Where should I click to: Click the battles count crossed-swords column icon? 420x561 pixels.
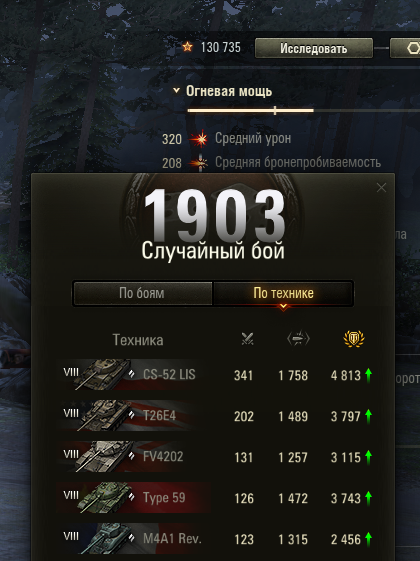click(247, 338)
